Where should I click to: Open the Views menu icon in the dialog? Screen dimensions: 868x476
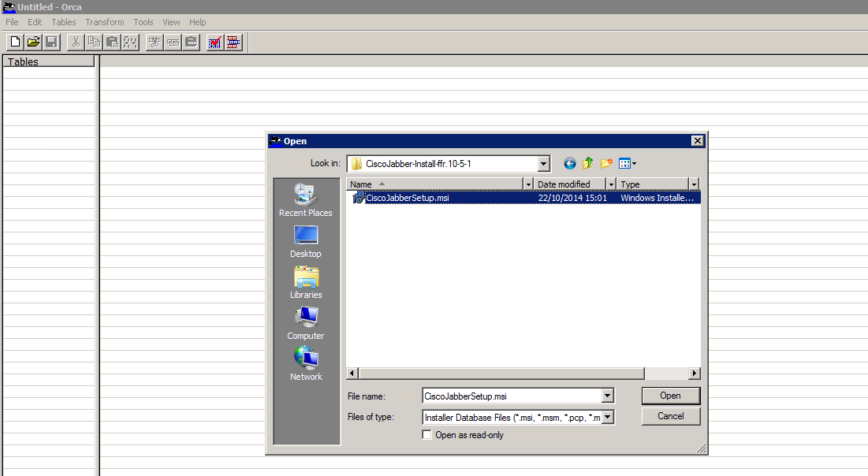click(x=628, y=163)
